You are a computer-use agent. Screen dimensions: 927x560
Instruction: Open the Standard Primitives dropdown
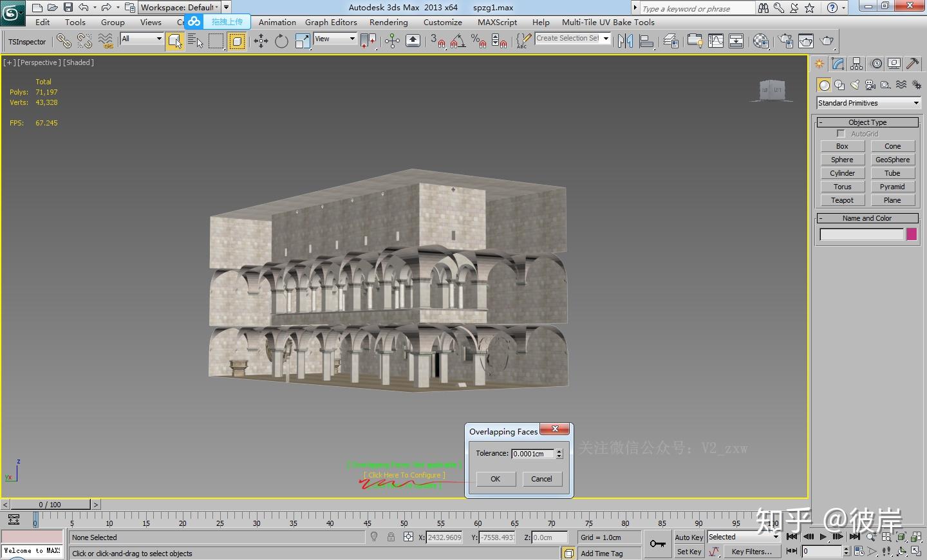tap(868, 103)
